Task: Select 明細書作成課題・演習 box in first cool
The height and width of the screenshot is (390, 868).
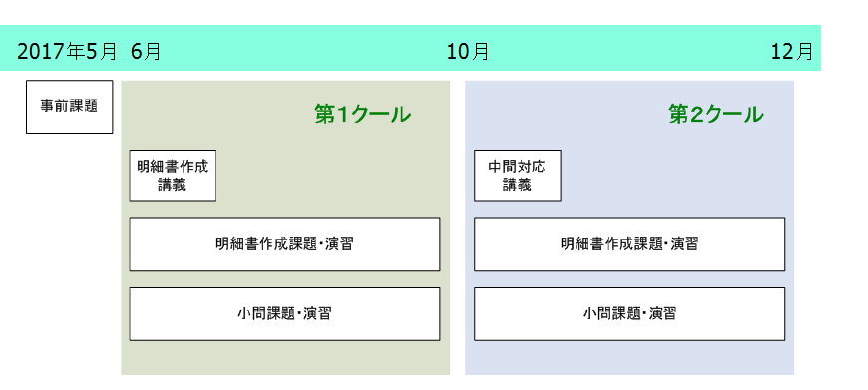Action: pyautogui.click(x=285, y=244)
